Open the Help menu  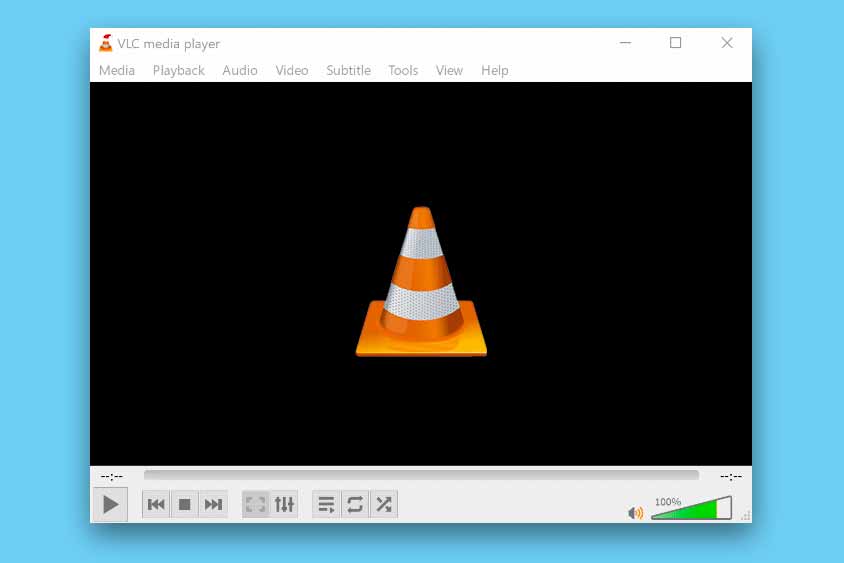tap(495, 71)
